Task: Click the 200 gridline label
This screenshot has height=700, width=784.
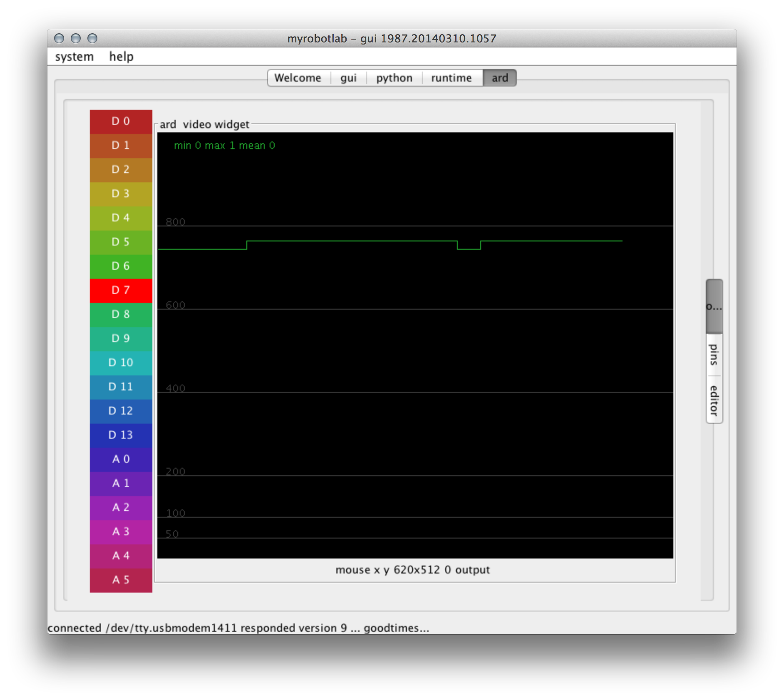Action: [175, 471]
